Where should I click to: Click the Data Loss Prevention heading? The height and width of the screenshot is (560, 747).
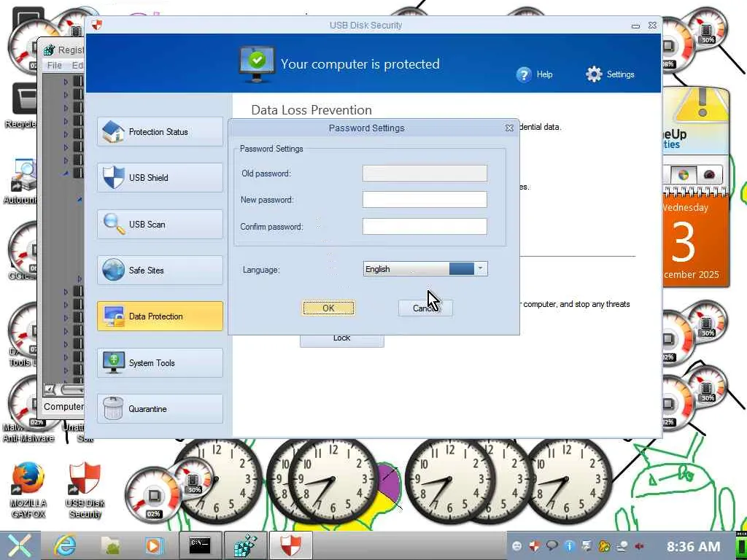[x=311, y=110]
